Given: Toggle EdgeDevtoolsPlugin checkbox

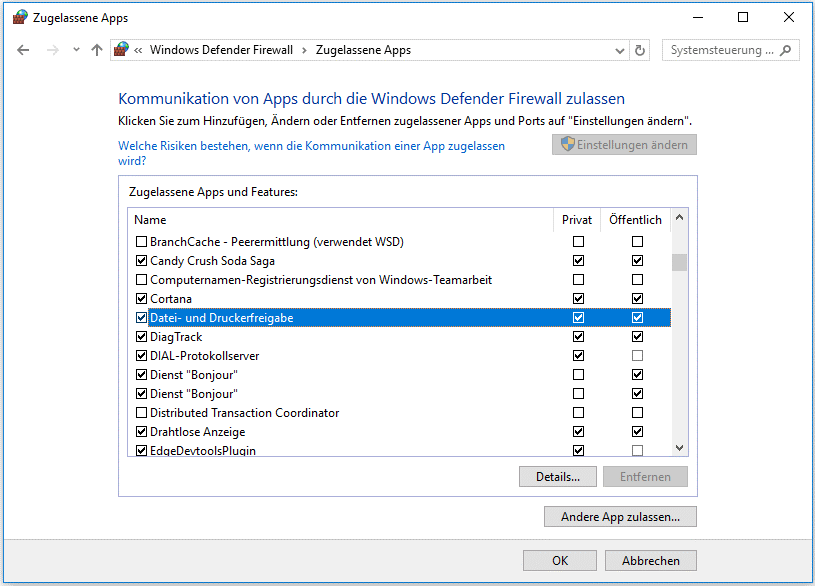Looking at the screenshot, I should [141, 450].
